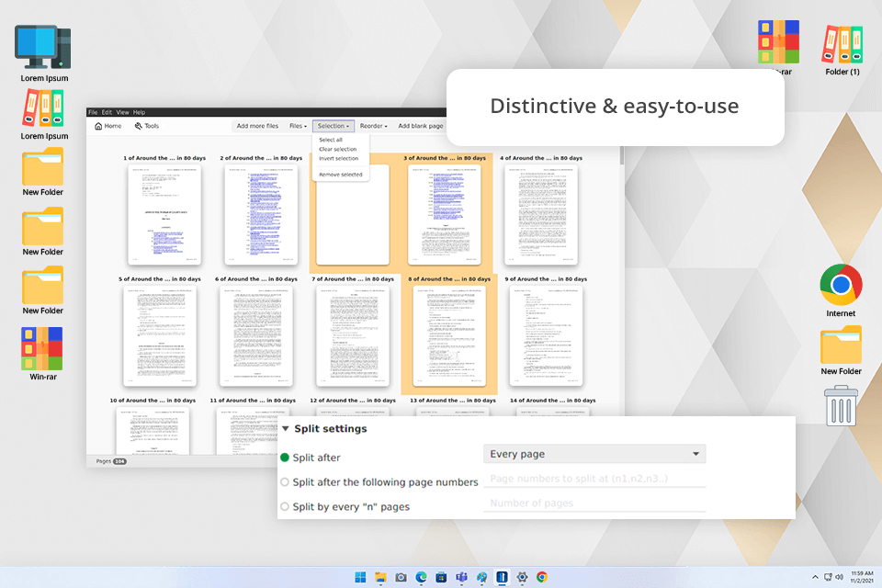
Task: Expand the Files dropdown
Action: 298,126
